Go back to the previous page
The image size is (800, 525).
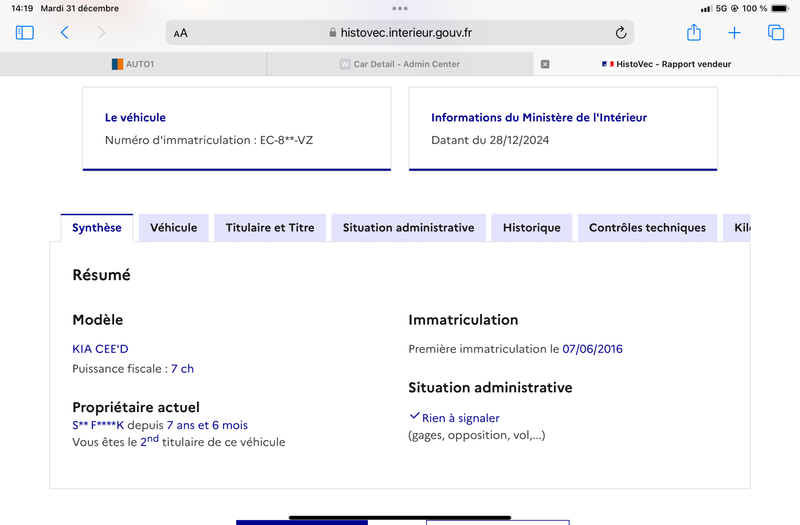64,33
